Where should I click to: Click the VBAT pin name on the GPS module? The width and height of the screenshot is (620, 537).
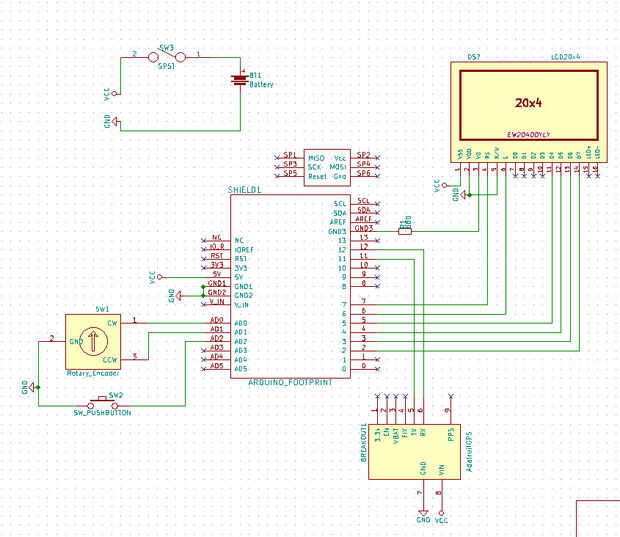(396, 435)
